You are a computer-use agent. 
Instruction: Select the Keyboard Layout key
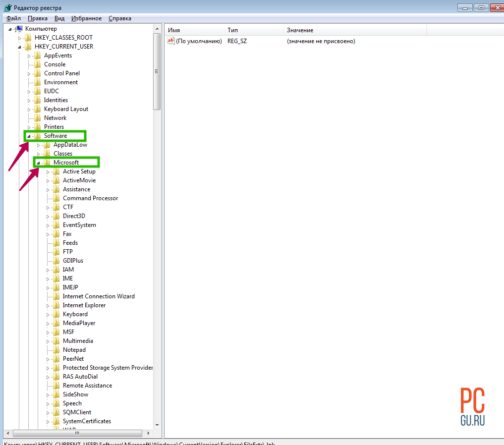66,109
